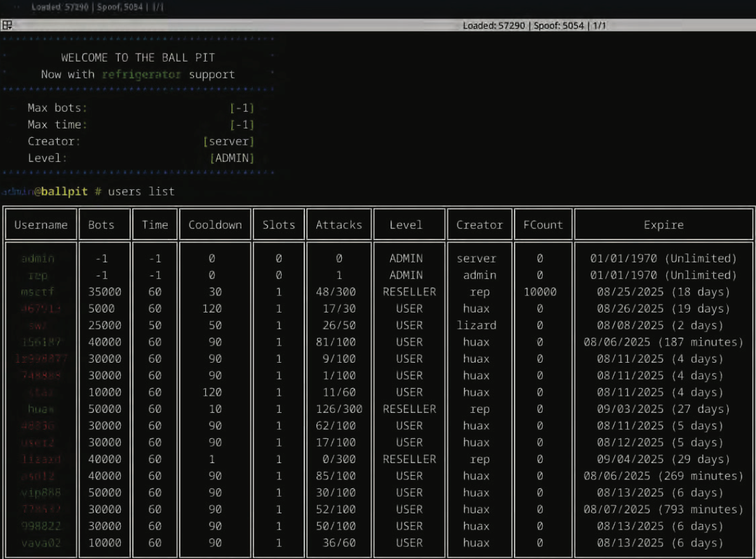The width and height of the screenshot is (756, 559).
Task: Click the window menu icon in title bar
Action: pyautogui.click(x=7, y=25)
